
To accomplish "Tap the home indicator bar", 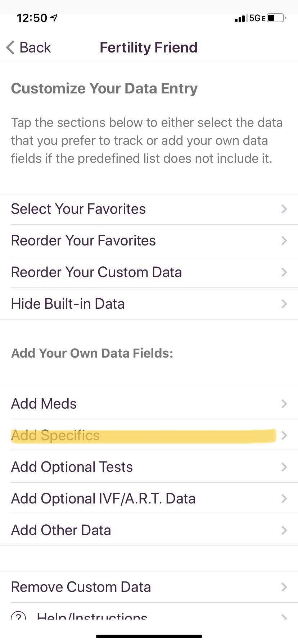I will (x=149, y=636).
